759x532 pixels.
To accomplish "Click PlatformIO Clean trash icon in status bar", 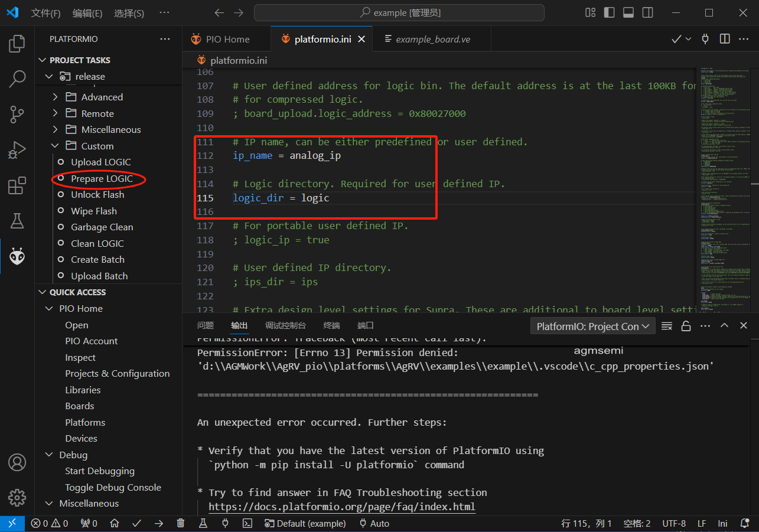I will 181,523.
